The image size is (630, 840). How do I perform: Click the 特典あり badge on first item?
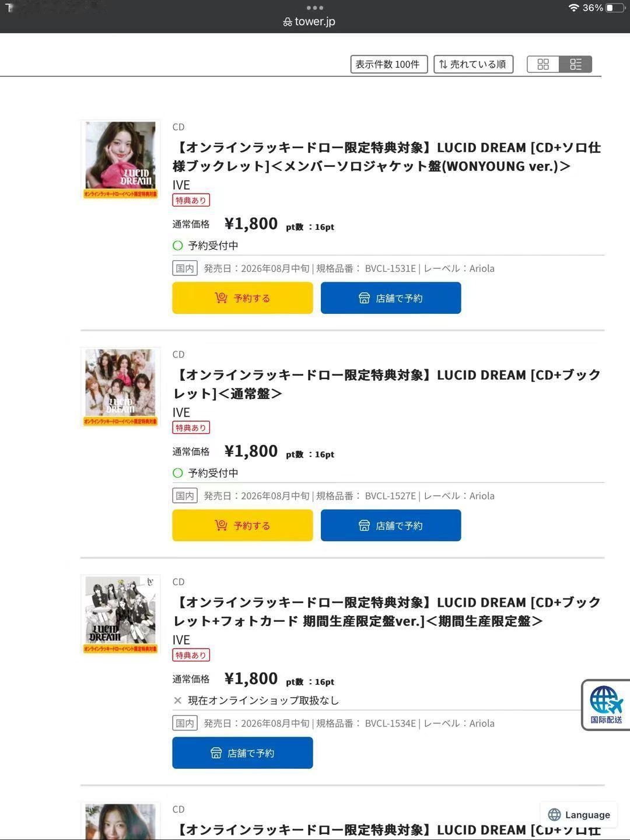click(191, 200)
